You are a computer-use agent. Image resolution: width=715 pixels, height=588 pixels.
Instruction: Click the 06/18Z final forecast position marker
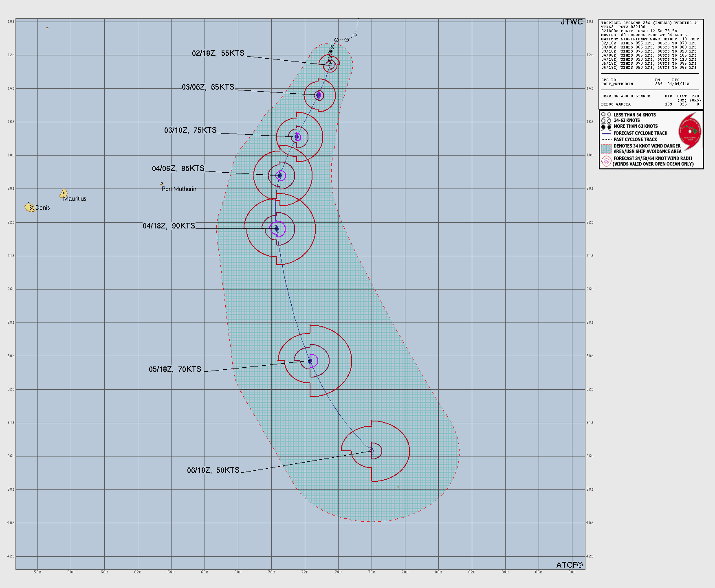372,451
